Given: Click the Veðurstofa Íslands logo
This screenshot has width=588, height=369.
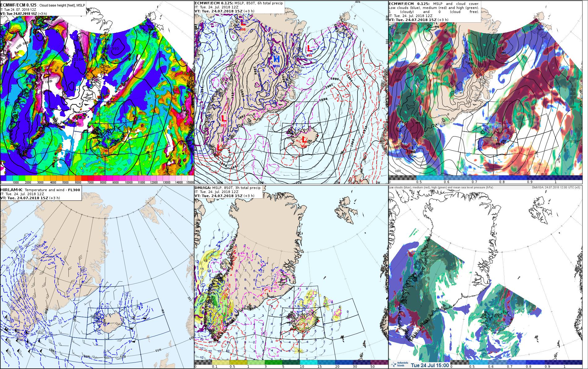Looking at the screenshot, I should click(x=400, y=364).
